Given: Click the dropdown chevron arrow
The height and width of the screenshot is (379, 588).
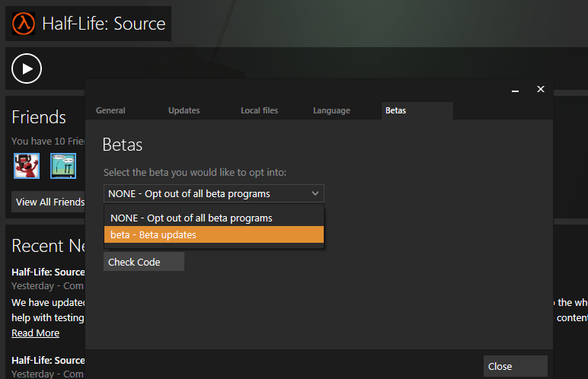Looking at the screenshot, I should (315, 193).
